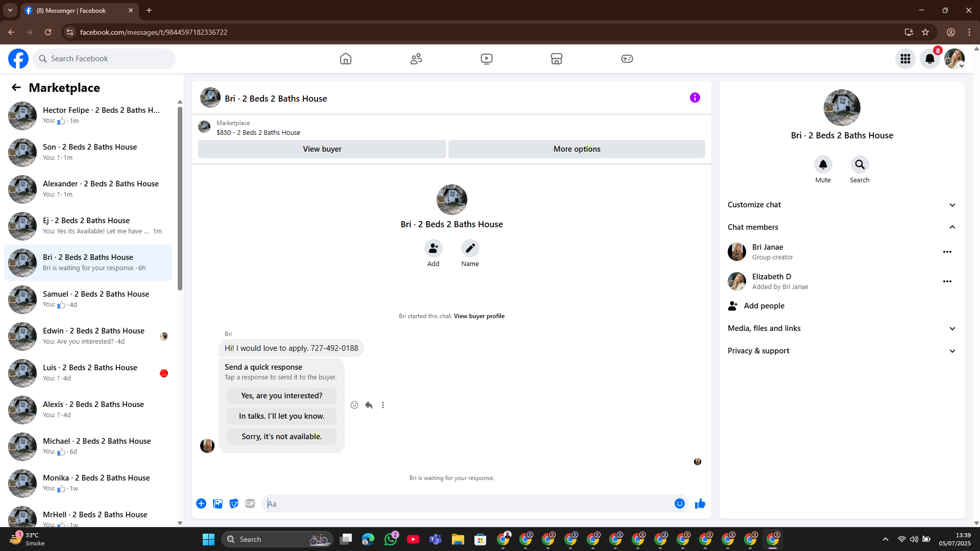This screenshot has height=551, width=980.
Task: Click the Search Facebook field
Action: (x=104, y=59)
